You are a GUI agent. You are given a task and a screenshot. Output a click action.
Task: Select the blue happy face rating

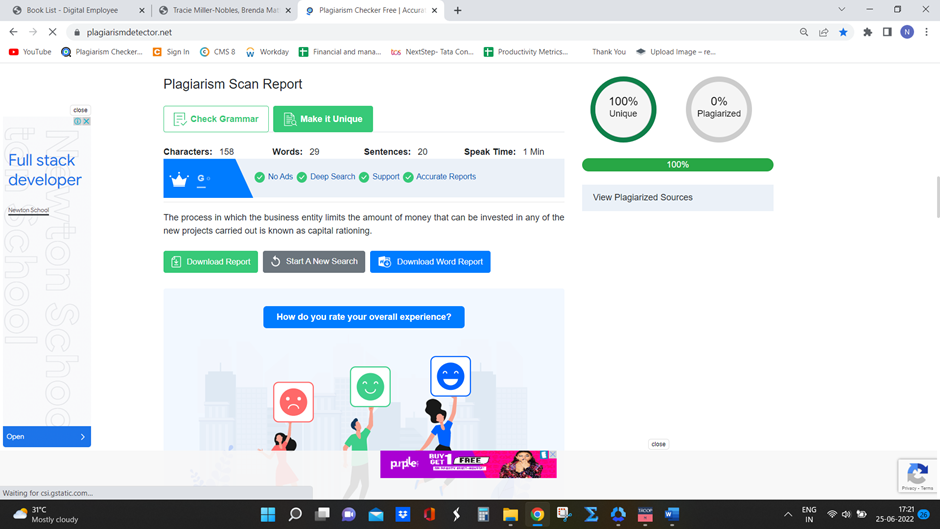click(x=450, y=377)
